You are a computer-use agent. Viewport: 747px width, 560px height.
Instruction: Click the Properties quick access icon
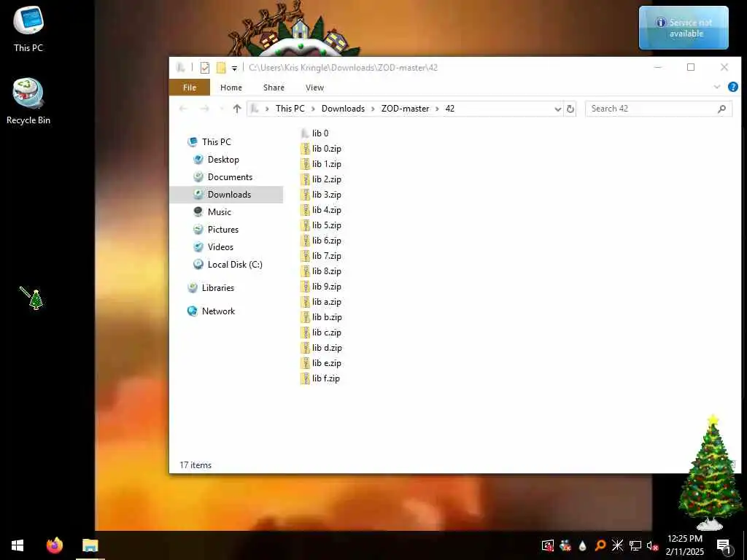point(205,68)
